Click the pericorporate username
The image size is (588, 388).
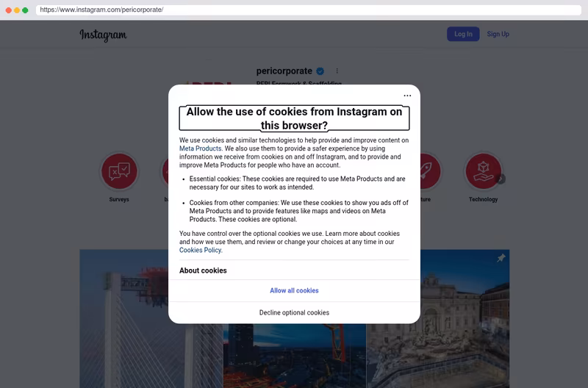tap(284, 71)
